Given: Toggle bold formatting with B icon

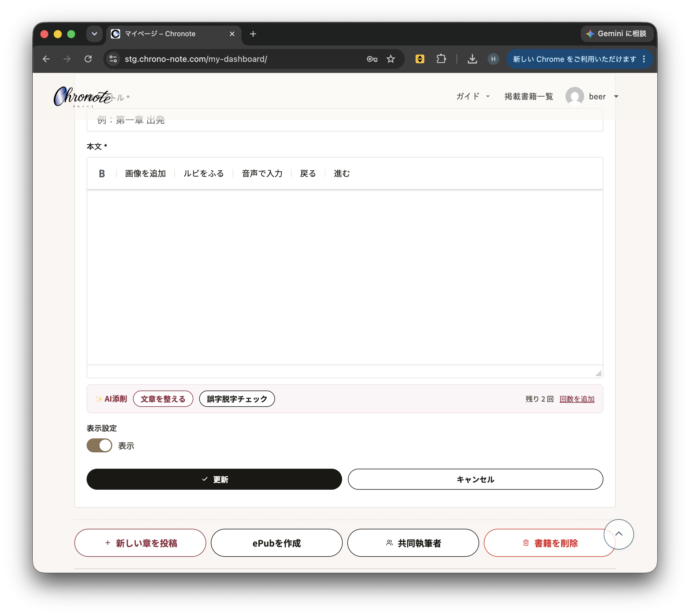Looking at the screenshot, I should pos(102,174).
